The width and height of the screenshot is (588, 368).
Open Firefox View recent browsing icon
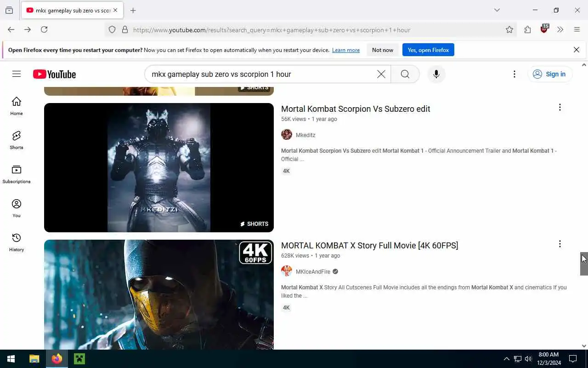click(9, 10)
